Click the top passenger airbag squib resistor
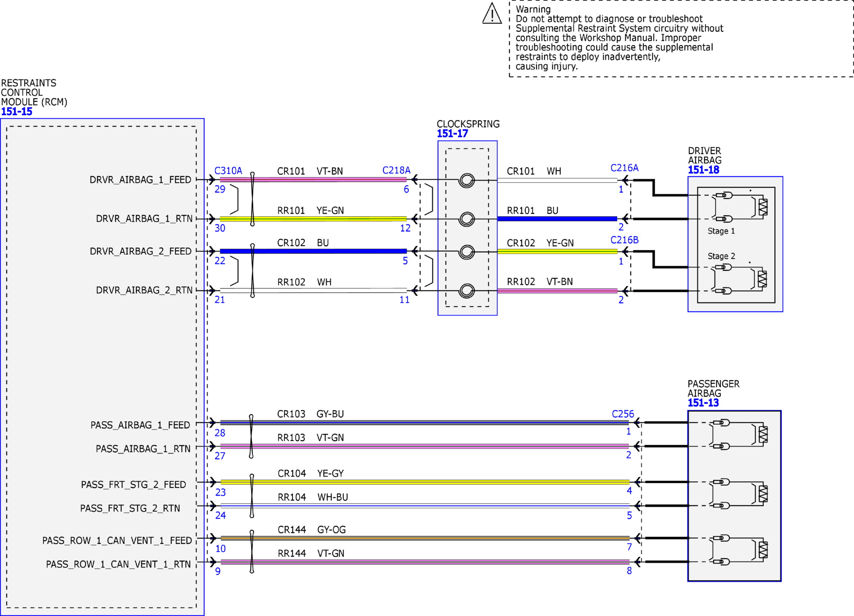The width and height of the screenshot is (854, 616). pos(763,434)
